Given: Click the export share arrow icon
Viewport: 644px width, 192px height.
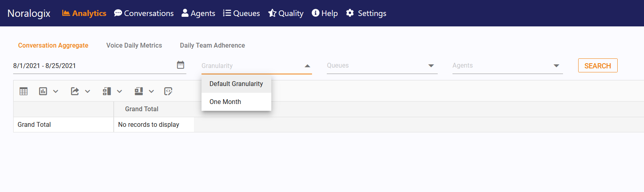Looking at the screenshot, I should 75,91.
